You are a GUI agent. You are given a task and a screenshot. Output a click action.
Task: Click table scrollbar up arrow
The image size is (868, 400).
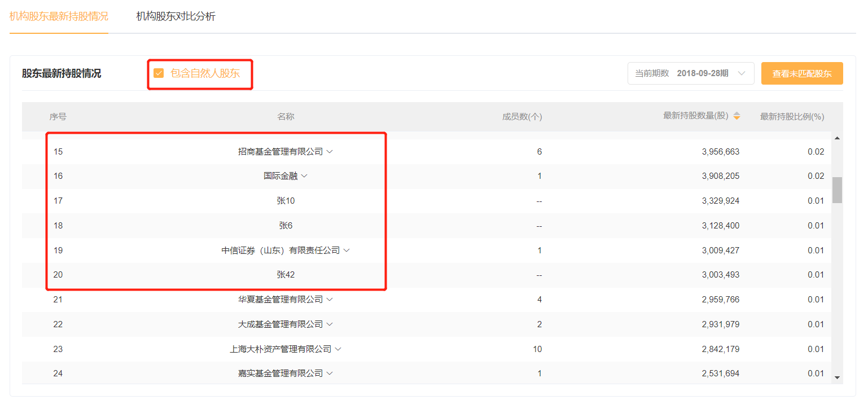coord(837,138)
